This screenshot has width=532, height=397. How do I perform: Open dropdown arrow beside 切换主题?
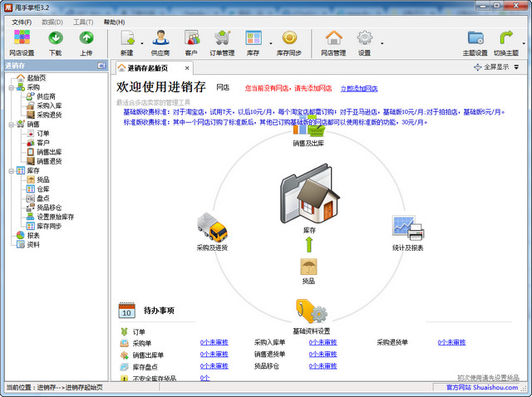tap(524, 43)
